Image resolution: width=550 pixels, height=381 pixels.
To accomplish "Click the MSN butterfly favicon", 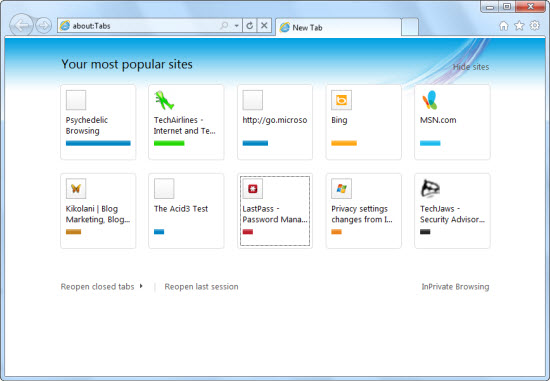I will 430,100.
